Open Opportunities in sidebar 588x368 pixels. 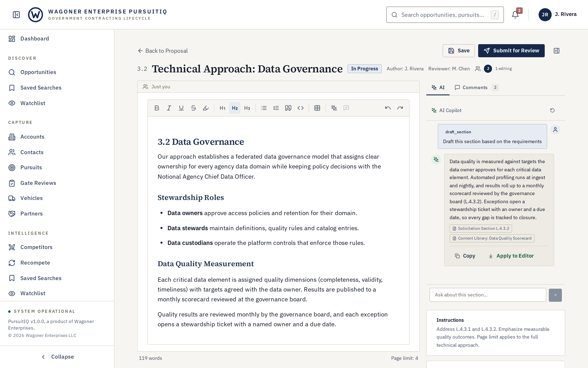coord(57,72)
